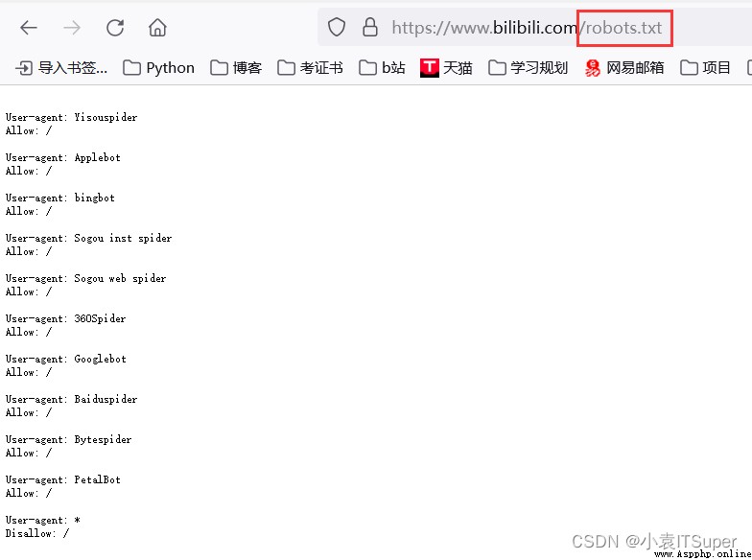Click the text 'User-agent: *'

42,520
